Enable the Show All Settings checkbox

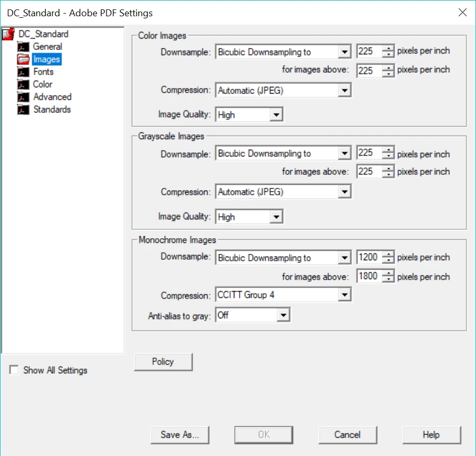coord(14,370)
